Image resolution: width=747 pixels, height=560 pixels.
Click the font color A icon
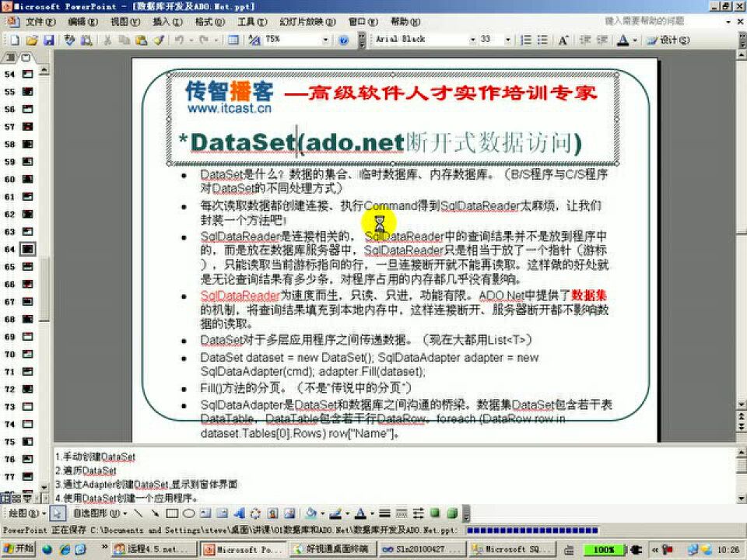point(622,40)
